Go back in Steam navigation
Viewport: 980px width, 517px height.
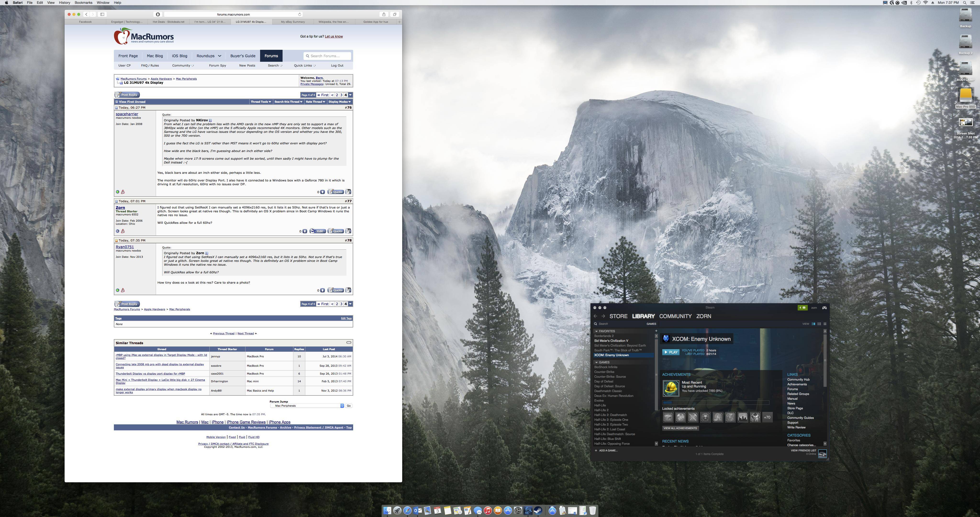click(x=595, y=316)
